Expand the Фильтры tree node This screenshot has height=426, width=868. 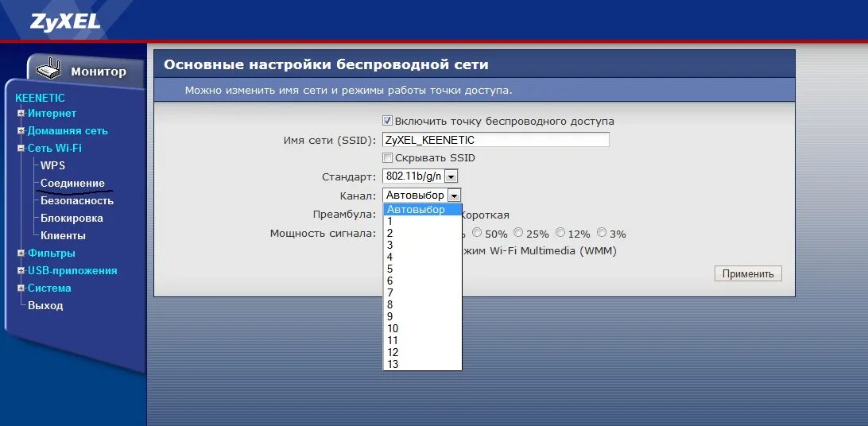[21, 254]
